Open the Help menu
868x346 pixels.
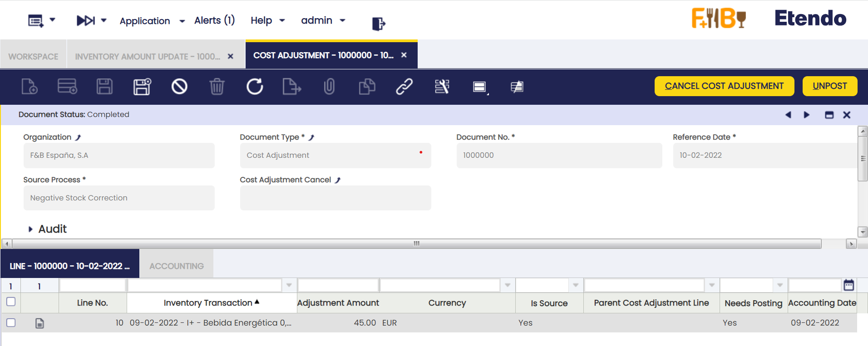267,20
